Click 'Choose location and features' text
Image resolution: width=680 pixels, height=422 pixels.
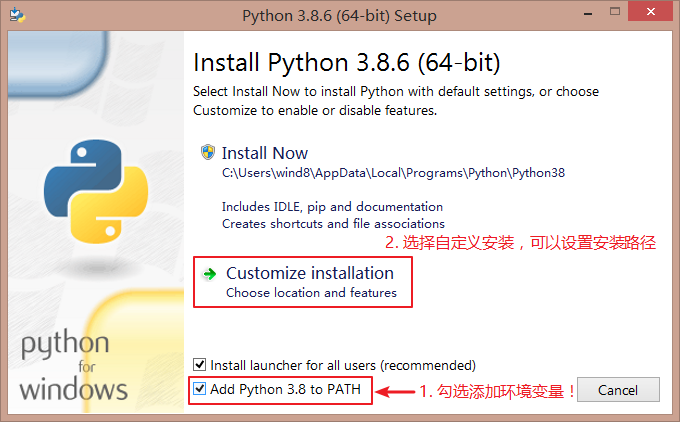(x=311, y=293)
